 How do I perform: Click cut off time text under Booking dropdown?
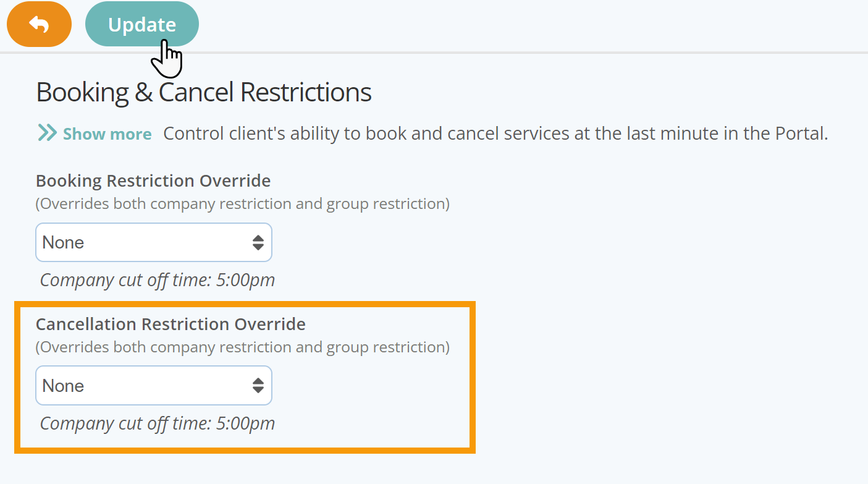pos(158,280)
